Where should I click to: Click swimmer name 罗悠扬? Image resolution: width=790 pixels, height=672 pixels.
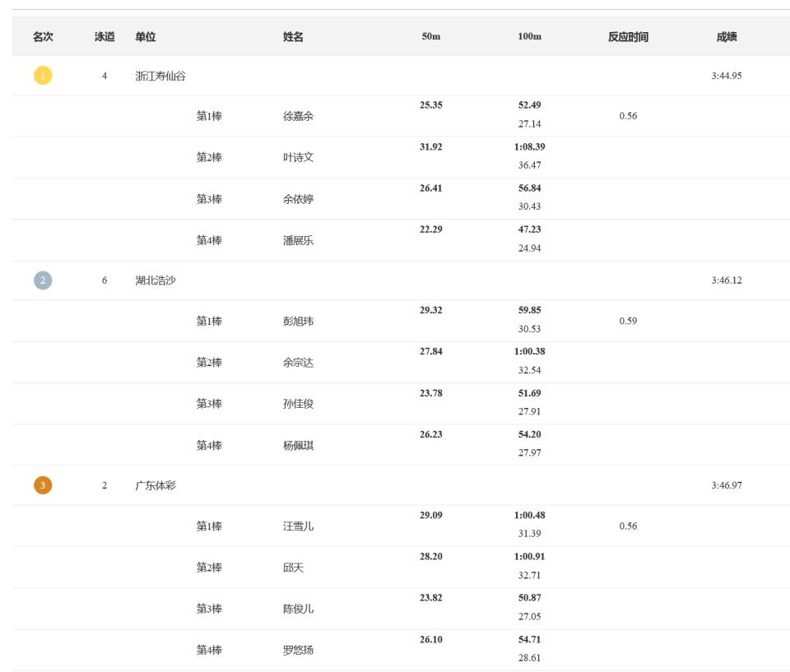tap(298, 650)
